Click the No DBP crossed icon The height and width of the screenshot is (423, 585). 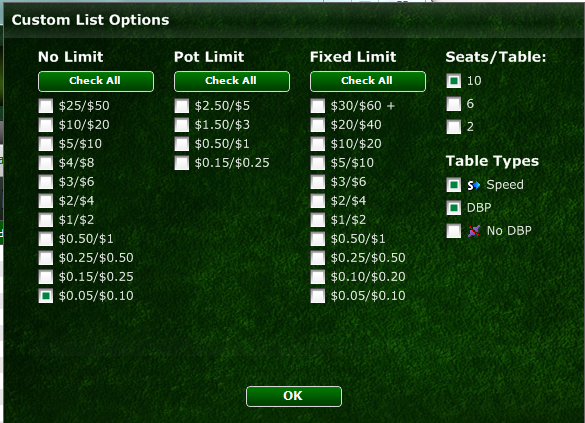[474, 231]
